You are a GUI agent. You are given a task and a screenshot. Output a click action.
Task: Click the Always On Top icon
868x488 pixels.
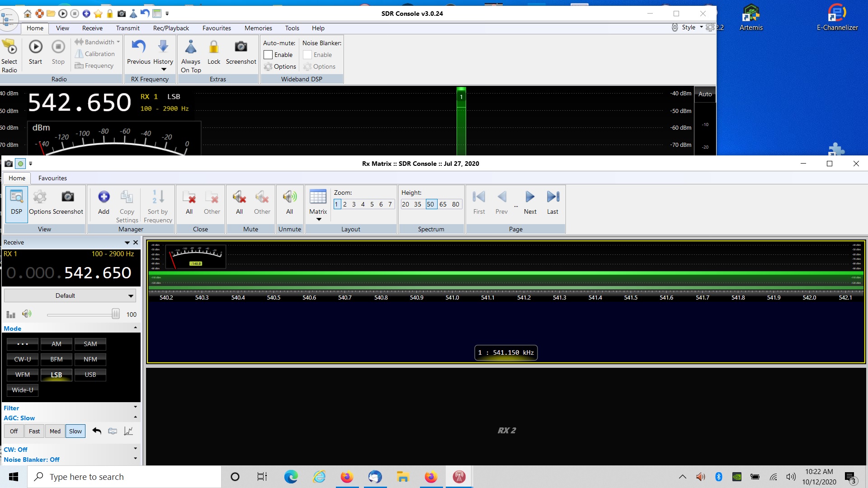pos(191,47)
